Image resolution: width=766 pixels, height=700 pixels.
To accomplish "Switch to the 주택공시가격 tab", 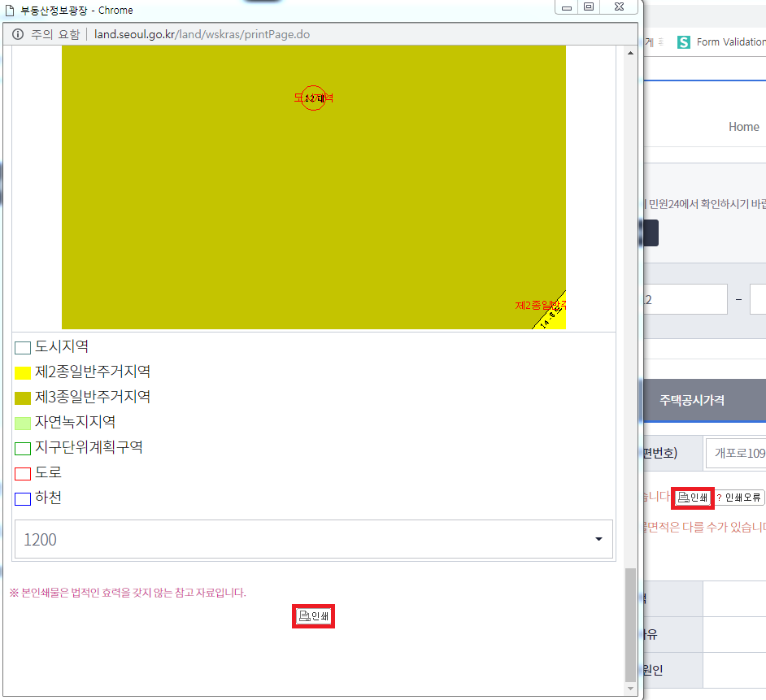I will click(x=692, y=400).
